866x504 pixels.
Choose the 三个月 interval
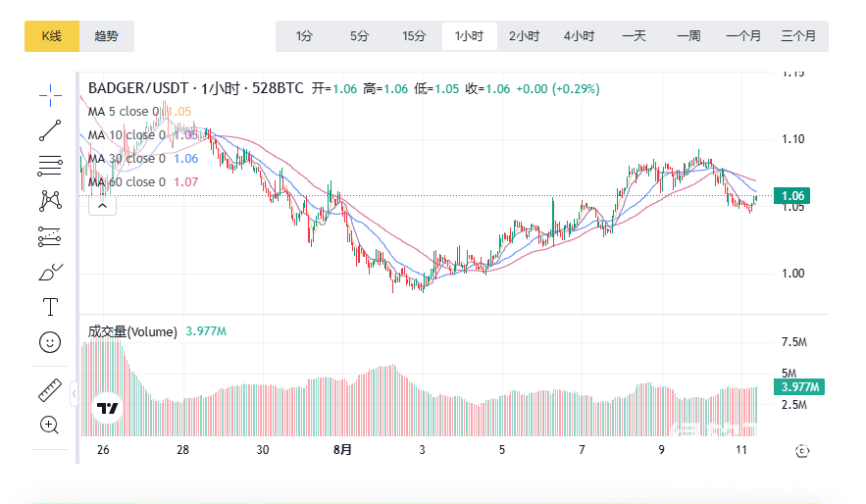point(798,36)
